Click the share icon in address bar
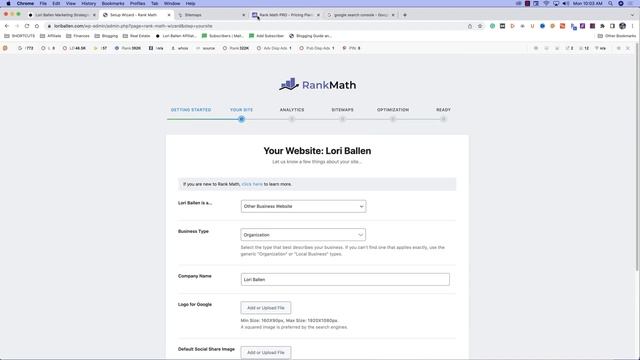This screenshot has width=640, height=360. 470,26
